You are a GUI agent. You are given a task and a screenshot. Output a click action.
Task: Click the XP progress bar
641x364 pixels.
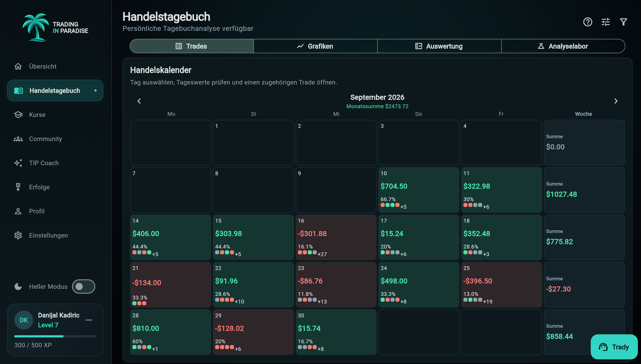pos(55,336)
